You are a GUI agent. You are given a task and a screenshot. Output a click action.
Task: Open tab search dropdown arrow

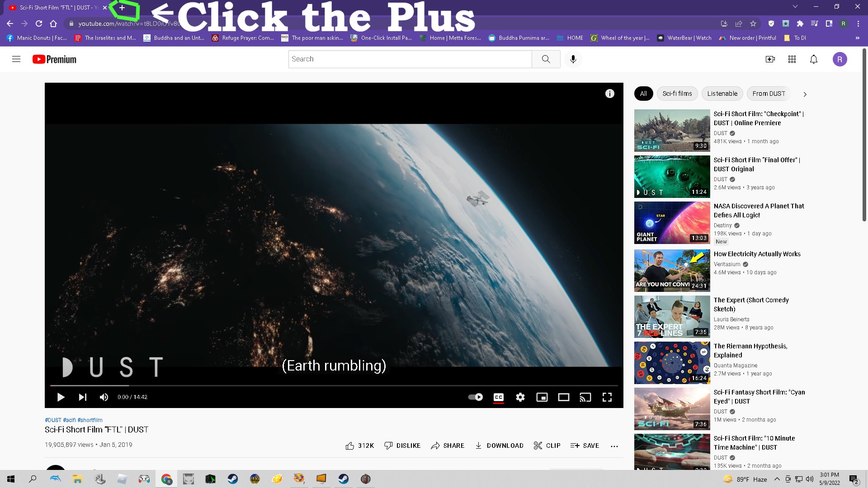795,6
